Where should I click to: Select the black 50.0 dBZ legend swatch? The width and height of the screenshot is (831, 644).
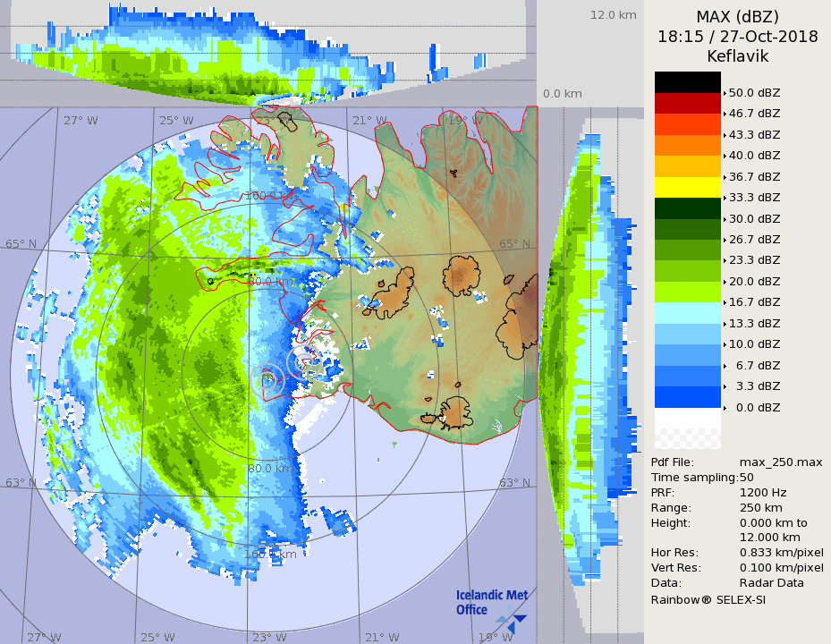(x=687, y=82)
